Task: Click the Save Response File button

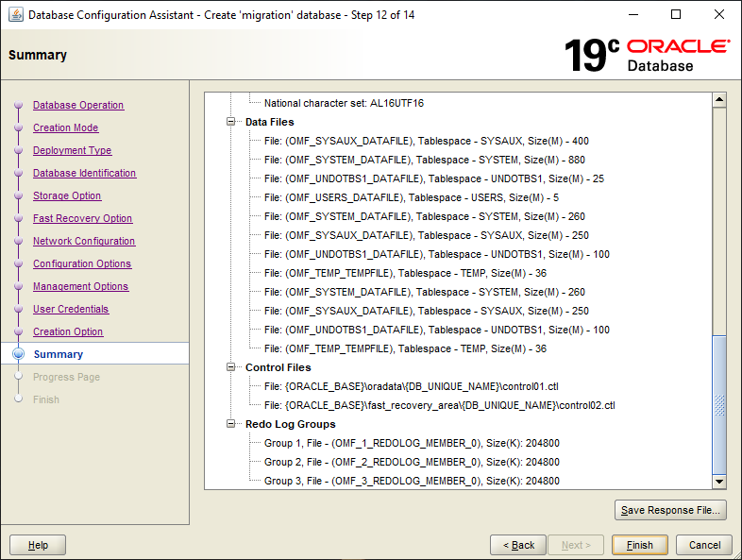Action: (x=670, y=511)
